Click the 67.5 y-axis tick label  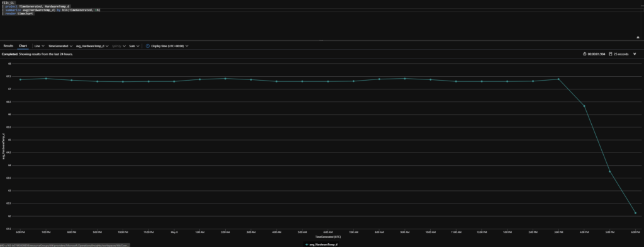[x=9, y=76]
